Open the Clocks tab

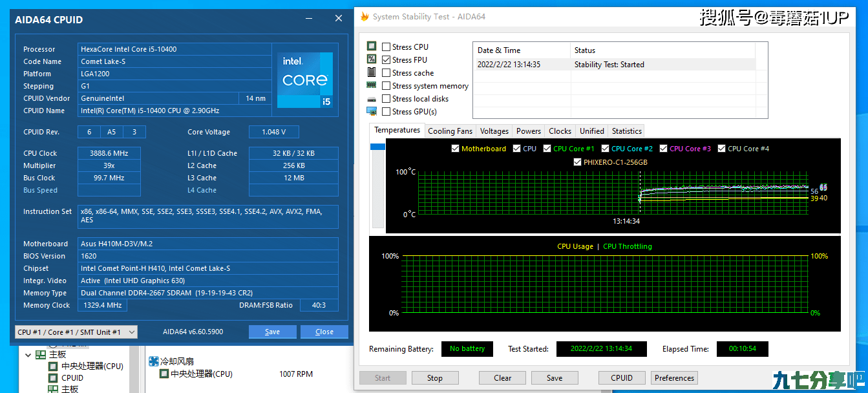tap(560, 131)
